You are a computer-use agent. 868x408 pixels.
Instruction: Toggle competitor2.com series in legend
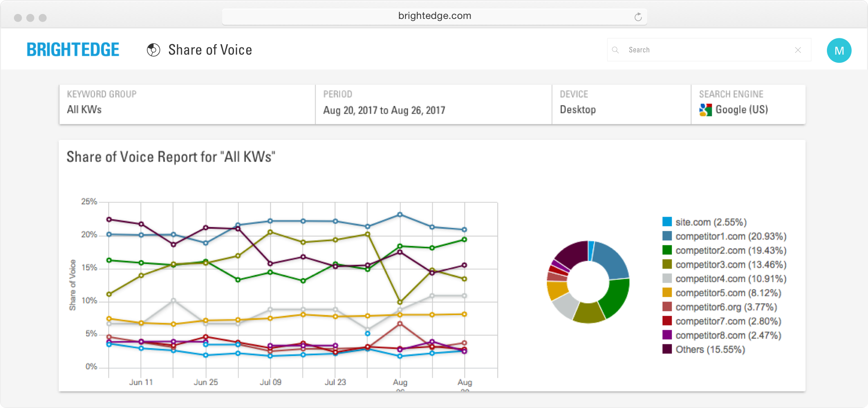point(730,250)
